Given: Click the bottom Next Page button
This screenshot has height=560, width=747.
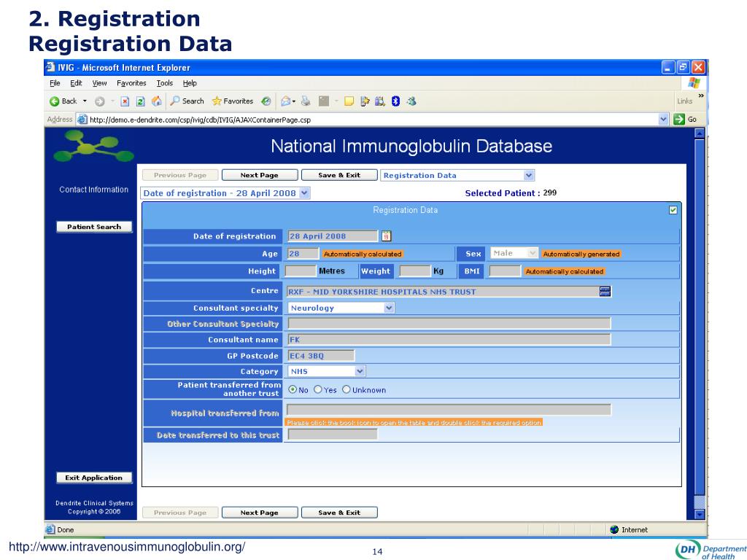Looking at the screenshot, I should click(x=260, y=513).
